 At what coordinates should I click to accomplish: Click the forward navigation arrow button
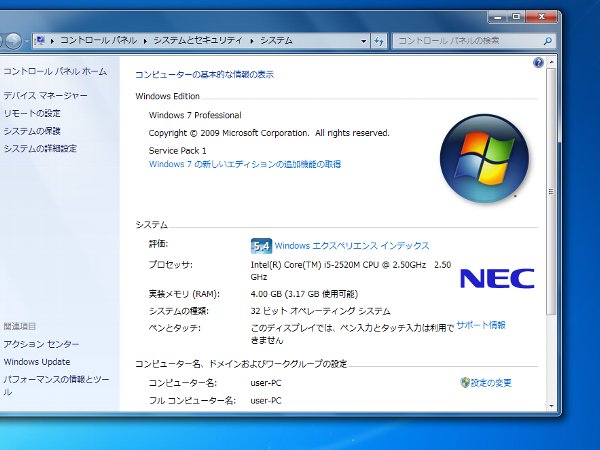[14, 41]
